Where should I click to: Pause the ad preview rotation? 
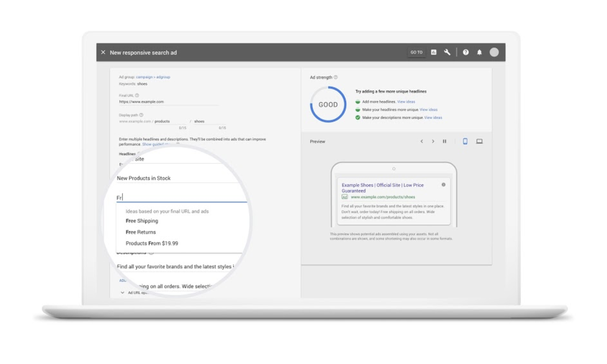(x=444, y=141)
